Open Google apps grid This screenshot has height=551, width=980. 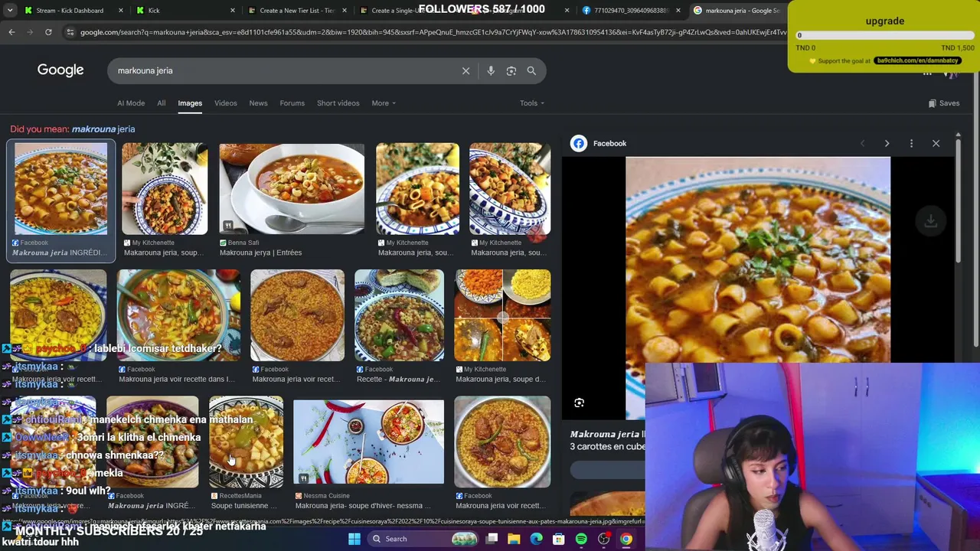click(x=927, y=73)
